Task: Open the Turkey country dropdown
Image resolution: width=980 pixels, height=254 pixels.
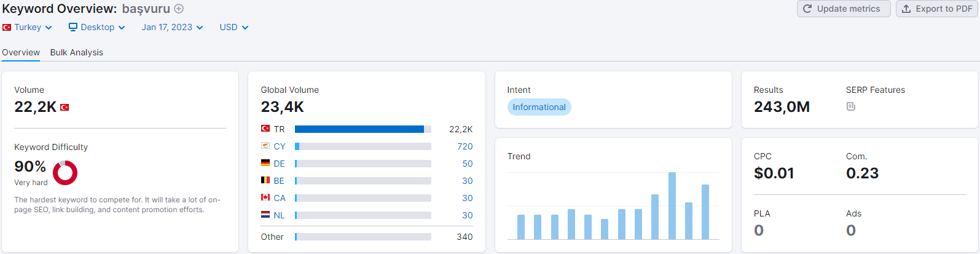Action: (27, 27)
